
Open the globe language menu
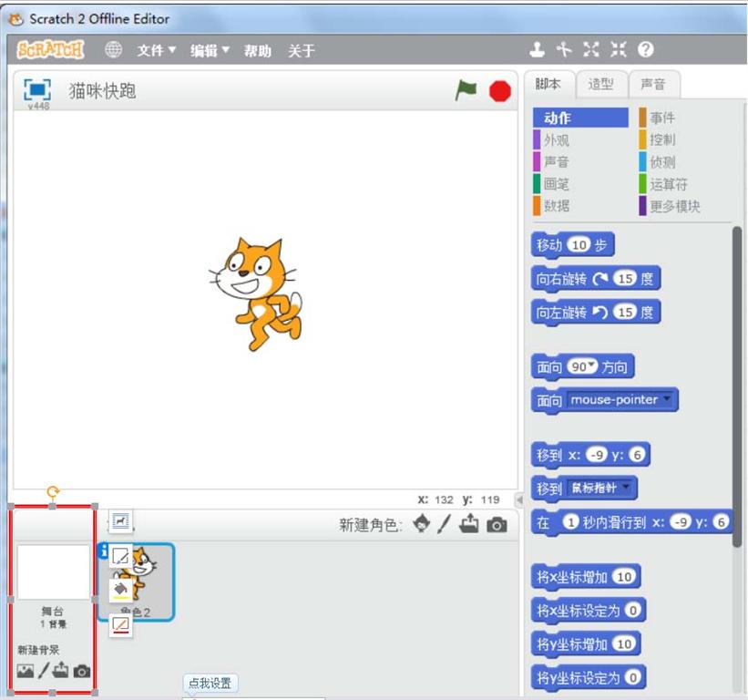point(114,50)
